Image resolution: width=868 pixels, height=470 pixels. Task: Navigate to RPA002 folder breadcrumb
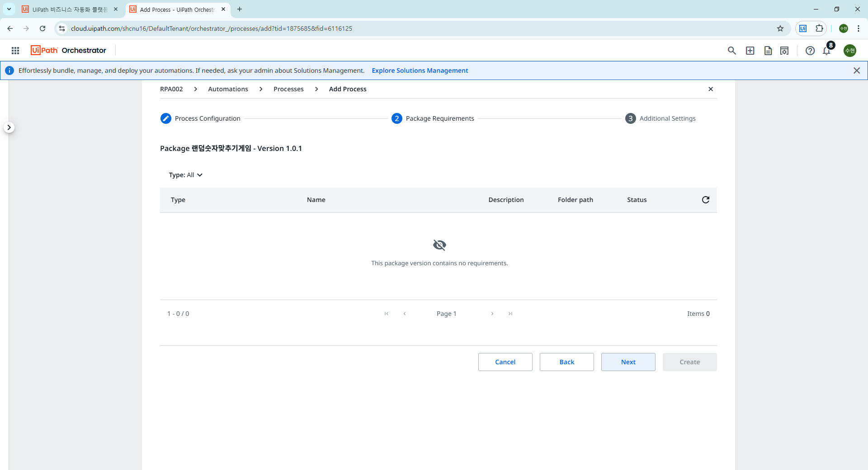[x=171, y=89]
